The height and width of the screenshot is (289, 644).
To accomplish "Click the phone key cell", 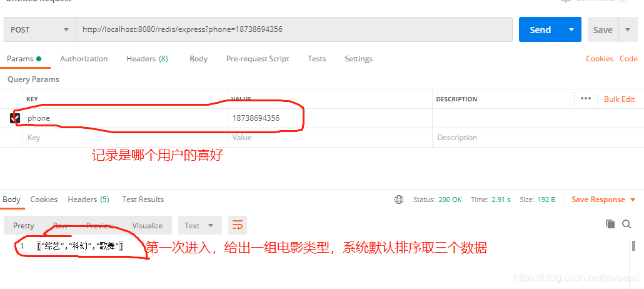I will click(125, 118).
